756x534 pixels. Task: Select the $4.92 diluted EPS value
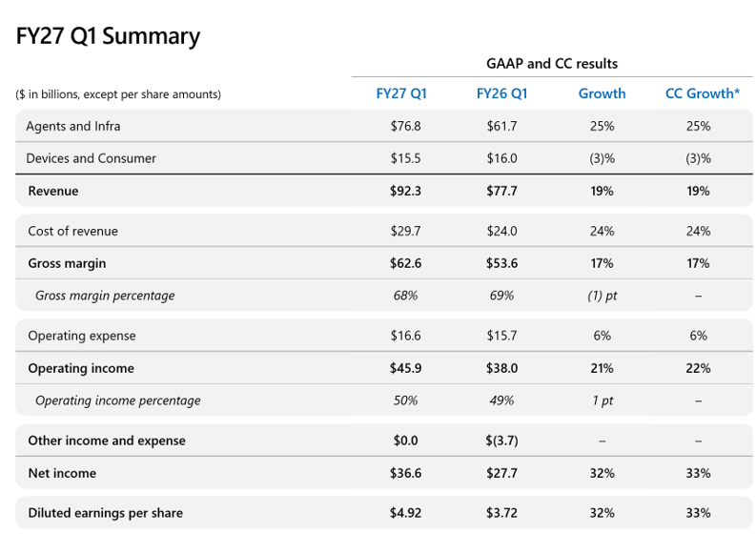click(405, 513)
